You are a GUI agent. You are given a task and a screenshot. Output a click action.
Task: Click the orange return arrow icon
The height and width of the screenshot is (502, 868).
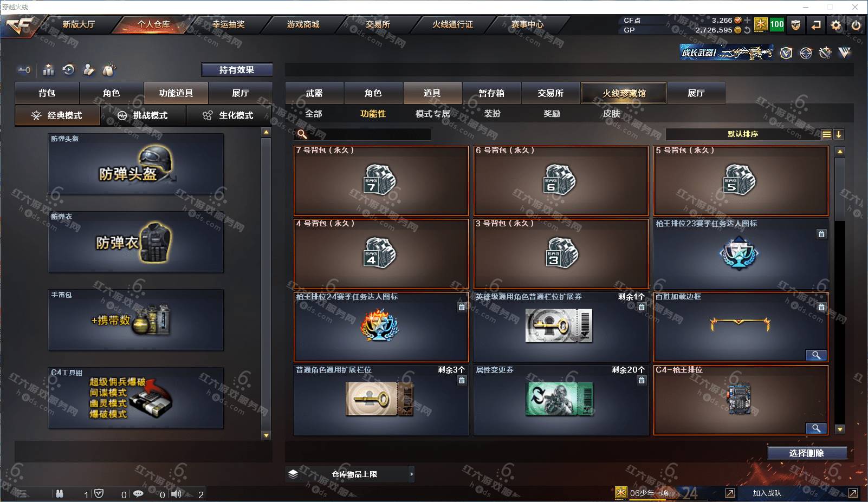click(816, 25)
